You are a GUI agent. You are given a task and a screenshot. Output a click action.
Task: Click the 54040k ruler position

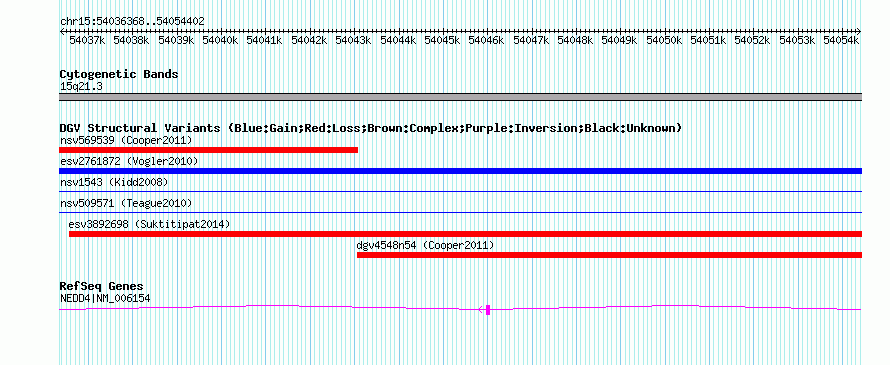tap(220, 40)
